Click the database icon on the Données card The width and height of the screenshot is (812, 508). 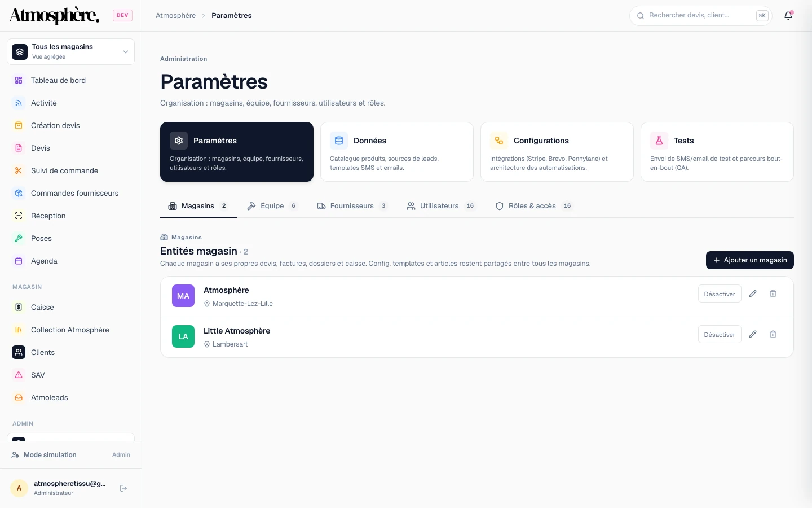click(339, 141)
